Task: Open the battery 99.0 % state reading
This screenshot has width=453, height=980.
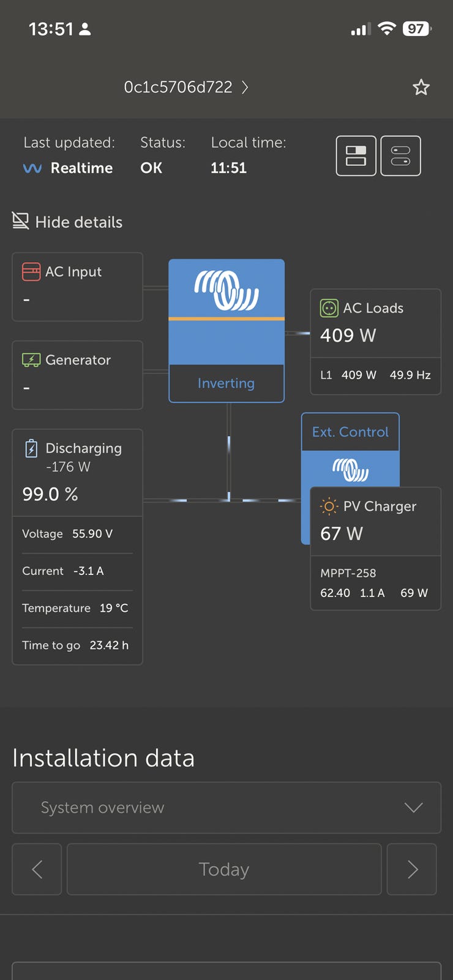Action: tap(50, 494)
